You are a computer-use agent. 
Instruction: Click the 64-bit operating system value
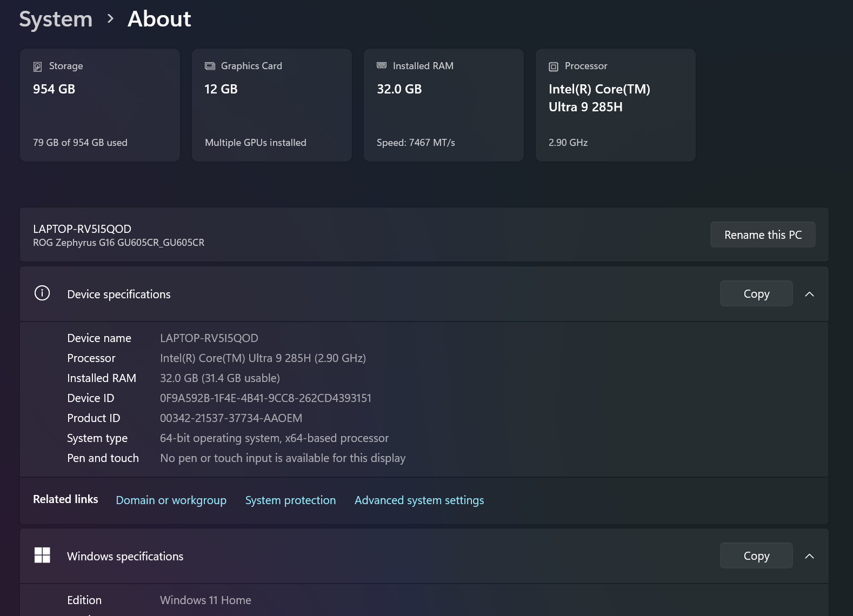pyautogui.click(x=274, y=438)
